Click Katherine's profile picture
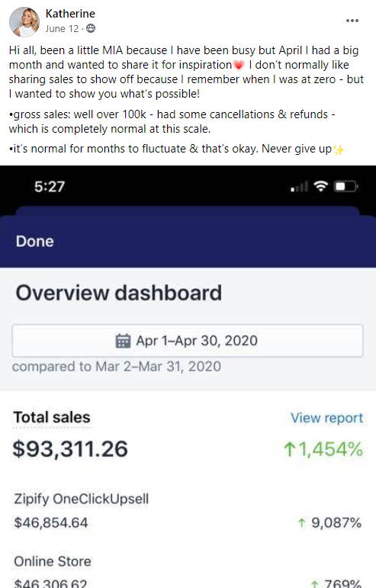376x588 pixels. pos(24,22)
